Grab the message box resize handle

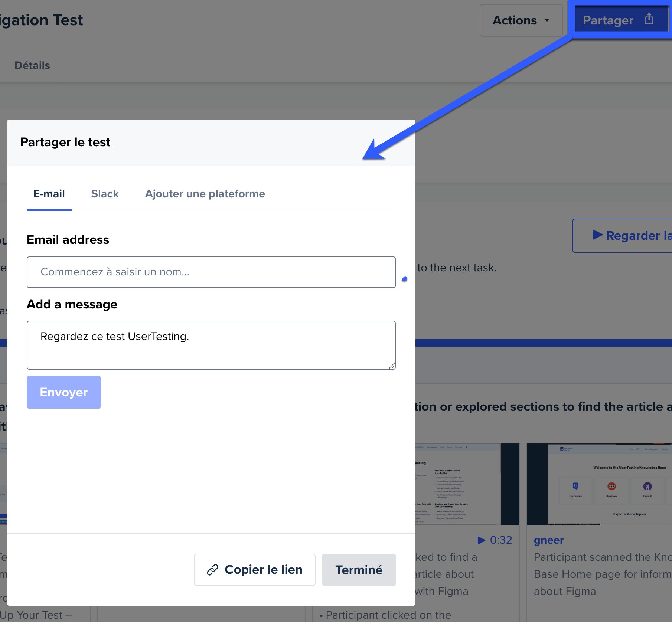(392, 366)
